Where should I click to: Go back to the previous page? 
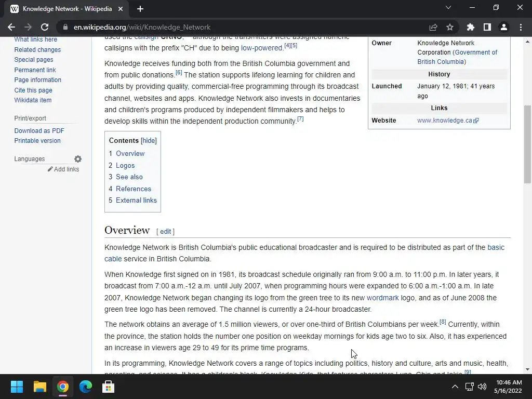[x=11, y=27]
